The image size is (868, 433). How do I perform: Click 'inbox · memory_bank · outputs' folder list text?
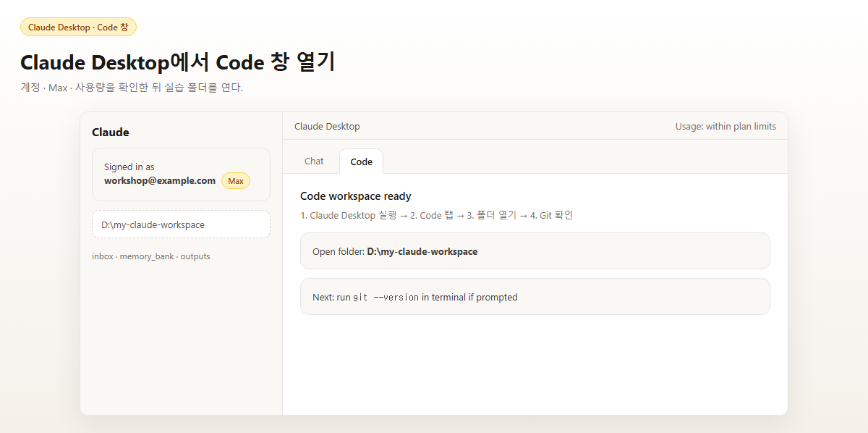151,256
